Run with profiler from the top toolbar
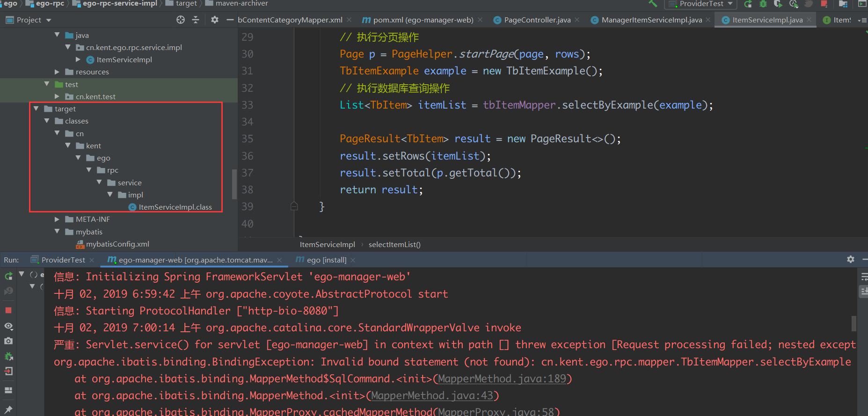This screenshot has width=868, height=416. [794, 4]
